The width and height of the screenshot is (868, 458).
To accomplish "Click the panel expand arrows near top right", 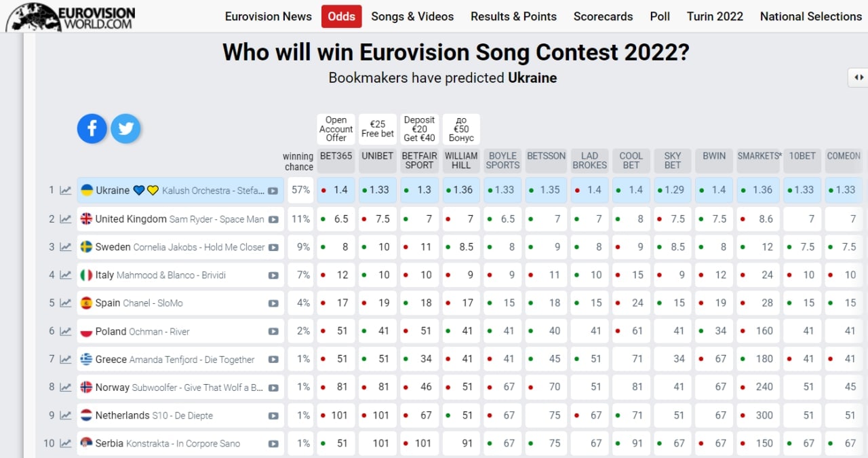I will pyautogui.click(x=859, y=77).
